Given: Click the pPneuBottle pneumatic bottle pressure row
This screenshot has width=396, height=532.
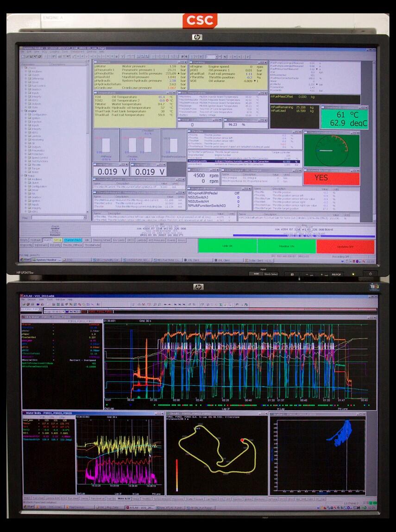Looking at the screenshot, I should 140,74.
